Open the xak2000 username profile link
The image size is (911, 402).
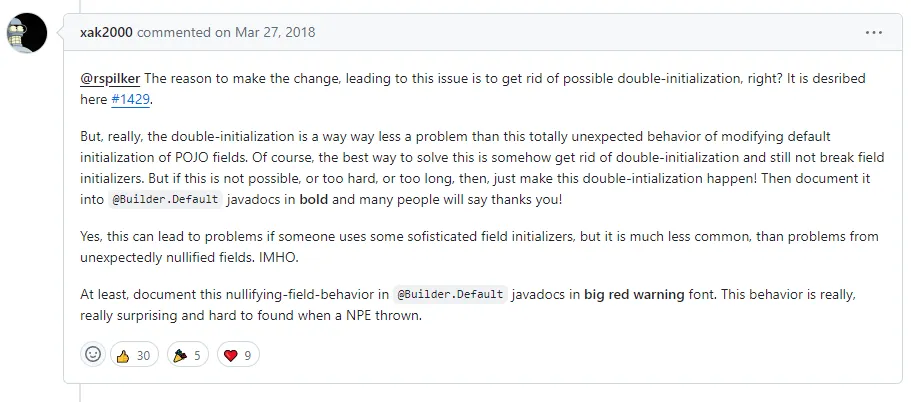(106, 32)
